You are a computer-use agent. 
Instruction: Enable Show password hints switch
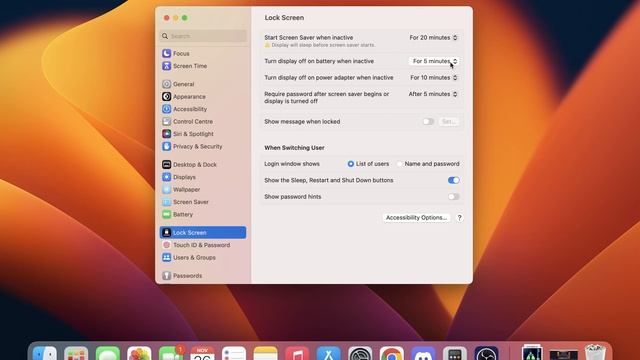[x=453, y=197]
